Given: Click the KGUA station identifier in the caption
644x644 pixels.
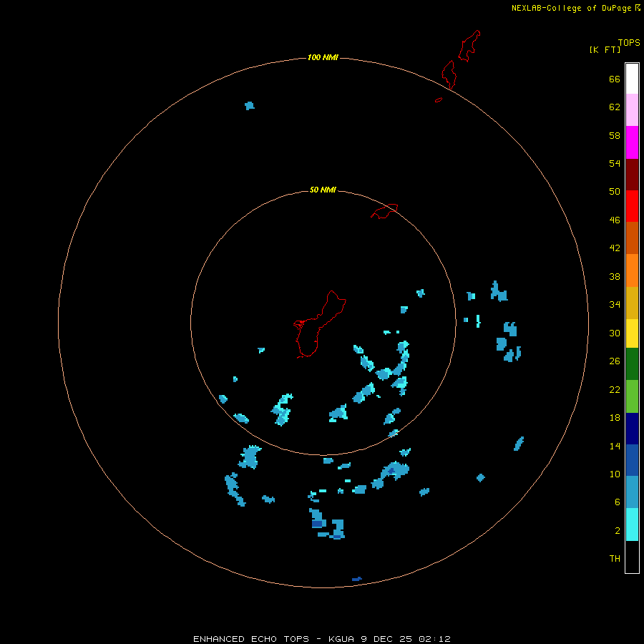Looking at the screenshot, I should [x=341, y=639].
